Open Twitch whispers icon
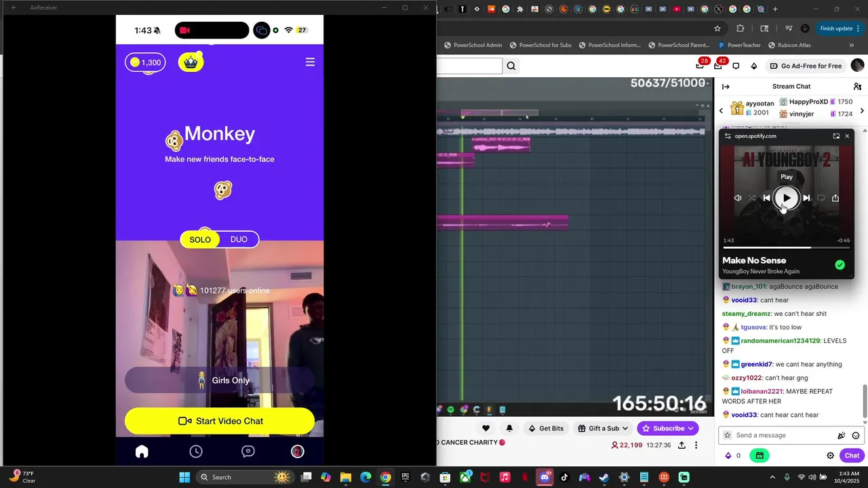The height and width of the screenshot is (488, 868). [736, 66]
